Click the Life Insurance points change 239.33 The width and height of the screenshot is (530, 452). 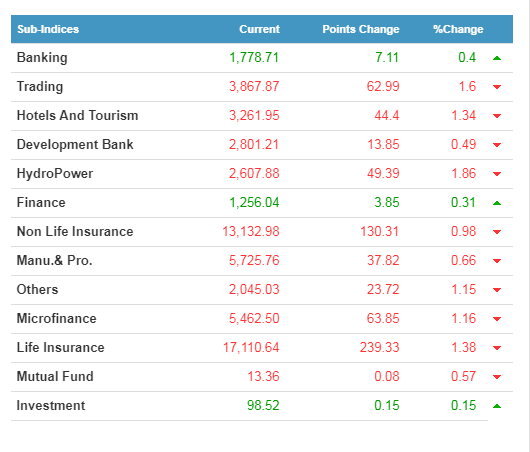point(379,348)
